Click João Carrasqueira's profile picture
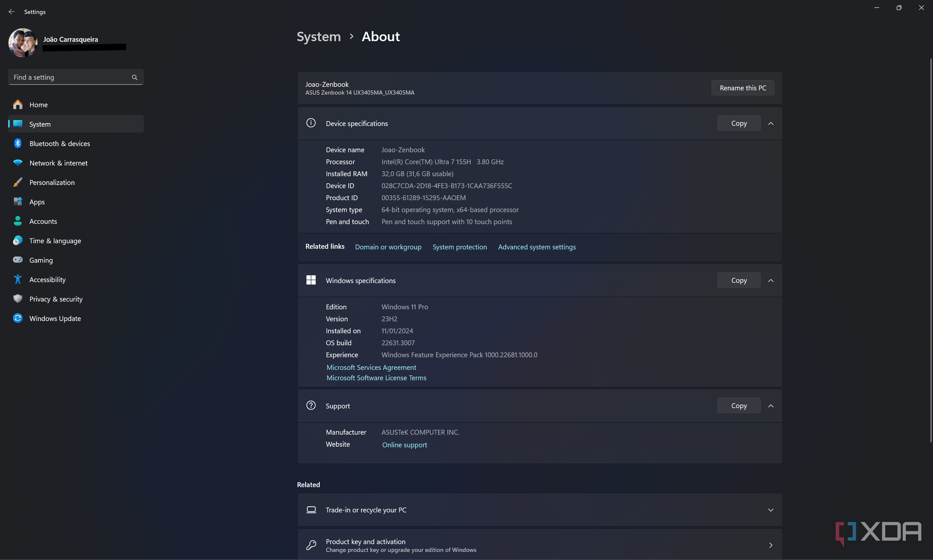Viewport: 933px width, 560px height. pyautogui.click(x=23, y=42)
